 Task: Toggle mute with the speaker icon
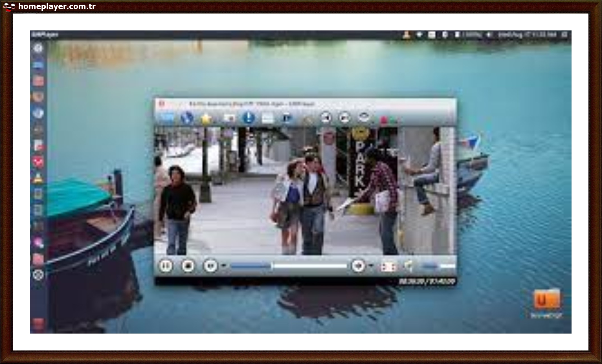408,266
